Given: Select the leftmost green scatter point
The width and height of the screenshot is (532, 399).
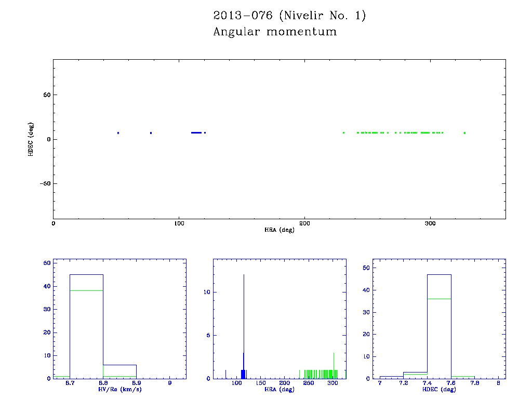Looking at the screenshot, I should coord(343,132).
